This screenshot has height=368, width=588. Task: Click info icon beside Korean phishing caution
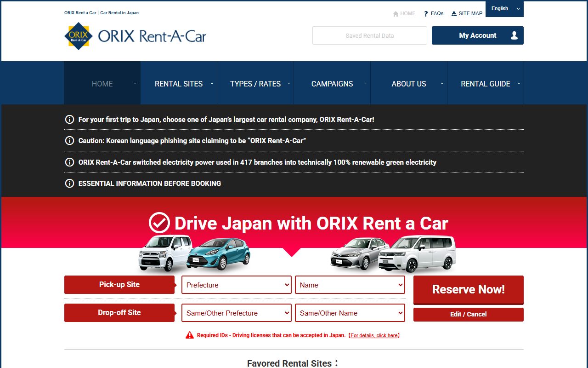click(69, 141)
